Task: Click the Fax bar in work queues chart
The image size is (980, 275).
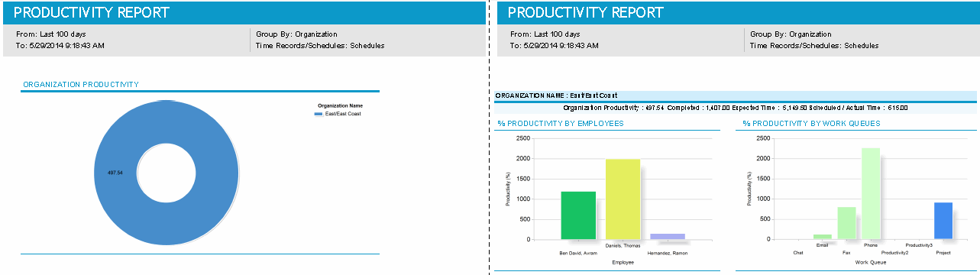Action: [846, 223]
